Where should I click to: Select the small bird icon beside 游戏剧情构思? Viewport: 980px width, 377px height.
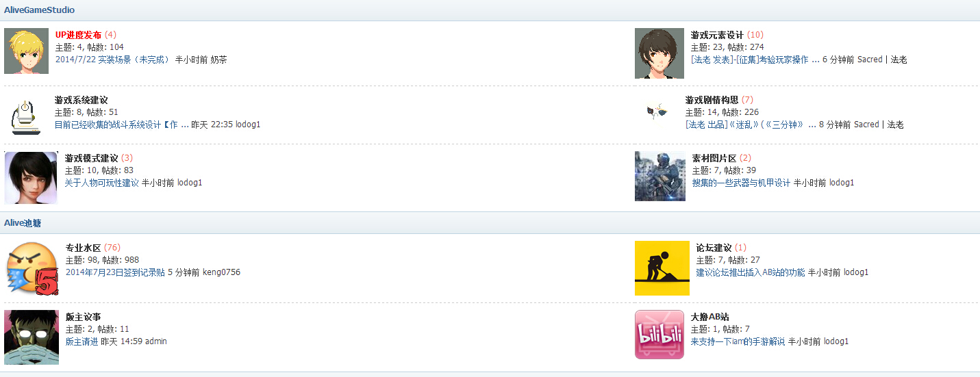click(x=657, y=112)
